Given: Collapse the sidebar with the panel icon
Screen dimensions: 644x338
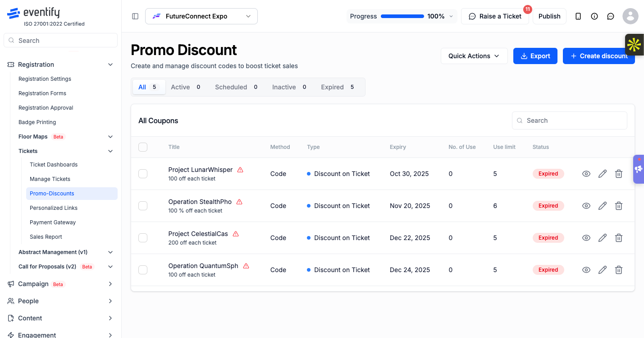Looking at the screenshot, I should (135, 16).
